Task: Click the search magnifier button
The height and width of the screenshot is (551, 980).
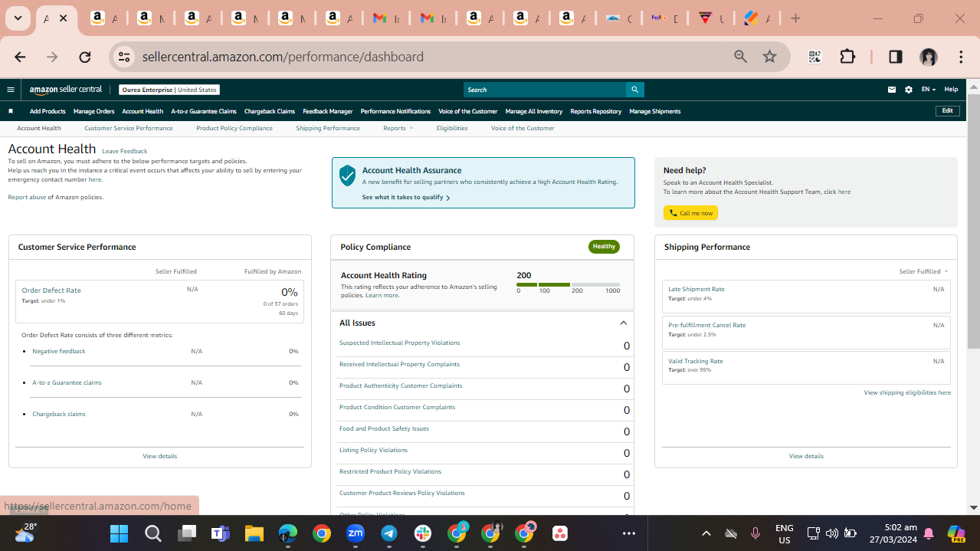Action: (x=634, y=90)
